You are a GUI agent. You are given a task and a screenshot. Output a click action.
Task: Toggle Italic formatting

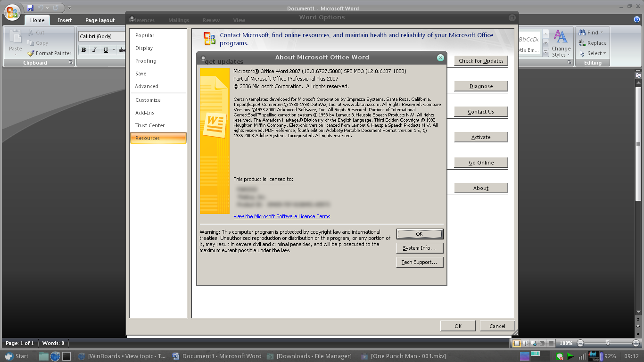[94, 50]
